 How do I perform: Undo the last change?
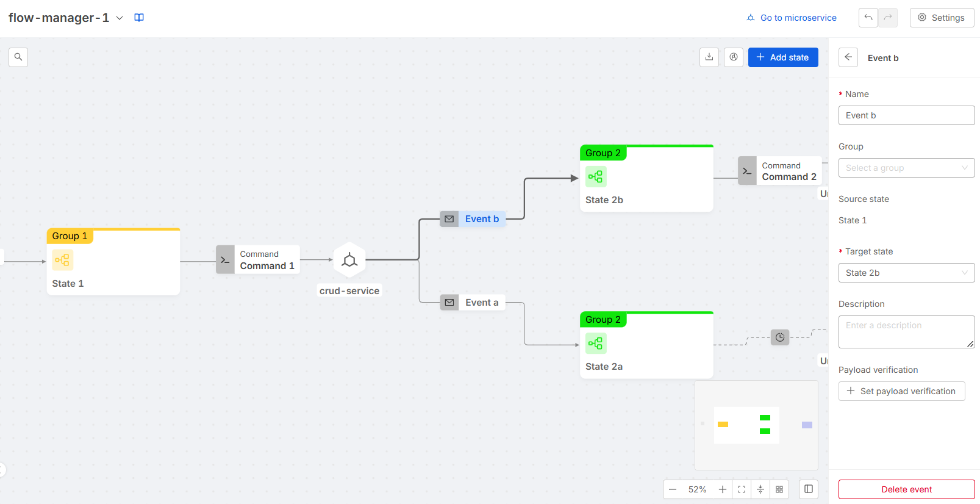point(868,18)
